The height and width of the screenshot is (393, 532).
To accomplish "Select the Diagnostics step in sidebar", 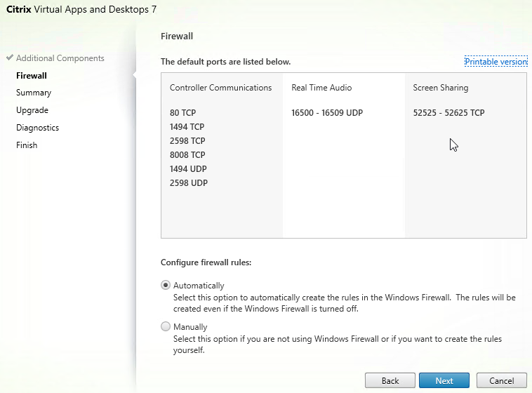I will click(x=38, y=128).
